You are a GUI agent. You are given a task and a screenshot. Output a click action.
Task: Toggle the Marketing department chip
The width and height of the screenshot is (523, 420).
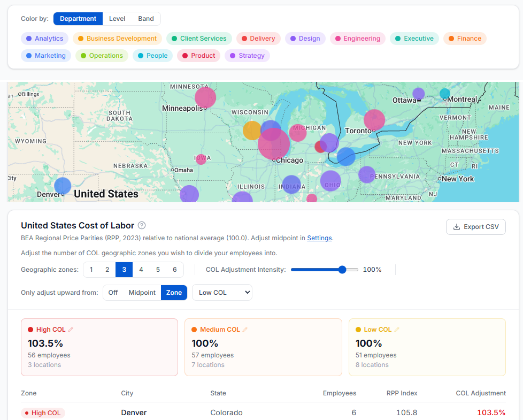tap(46, 56)
